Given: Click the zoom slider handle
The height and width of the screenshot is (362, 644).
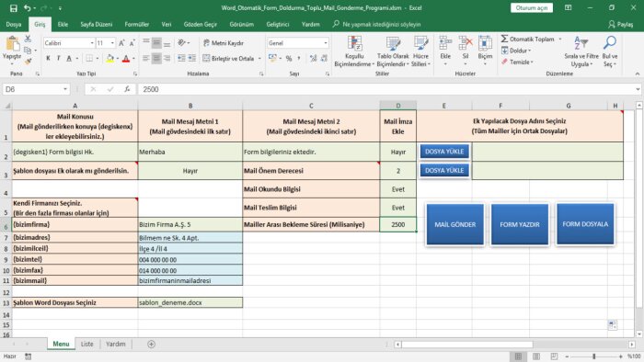Looking at the screenshot, I should point(594,356).
